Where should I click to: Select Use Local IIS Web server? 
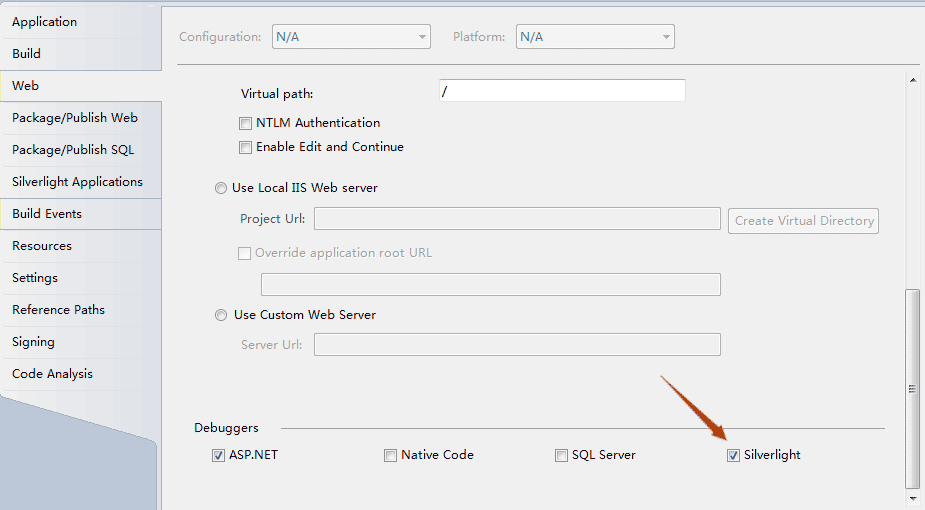pyautogui.click(x=221, y=188)
